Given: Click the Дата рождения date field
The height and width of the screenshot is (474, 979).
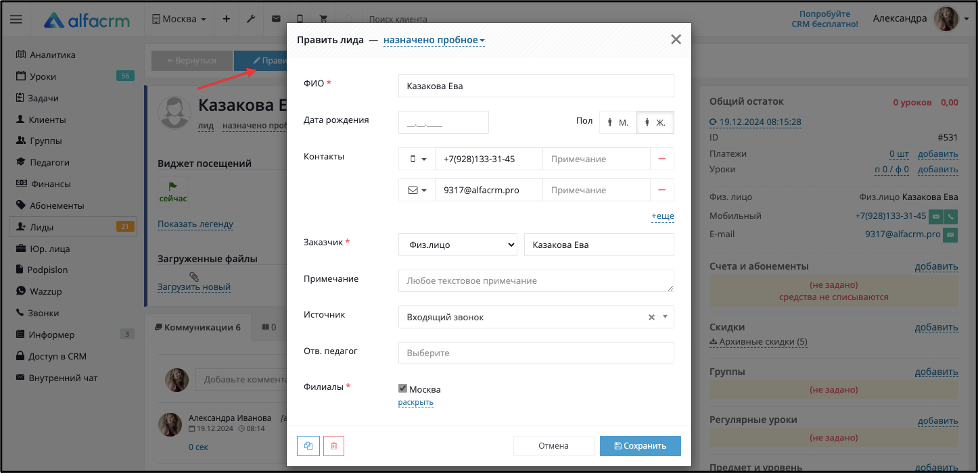Looking at the screenshot, I should point(443,122).
